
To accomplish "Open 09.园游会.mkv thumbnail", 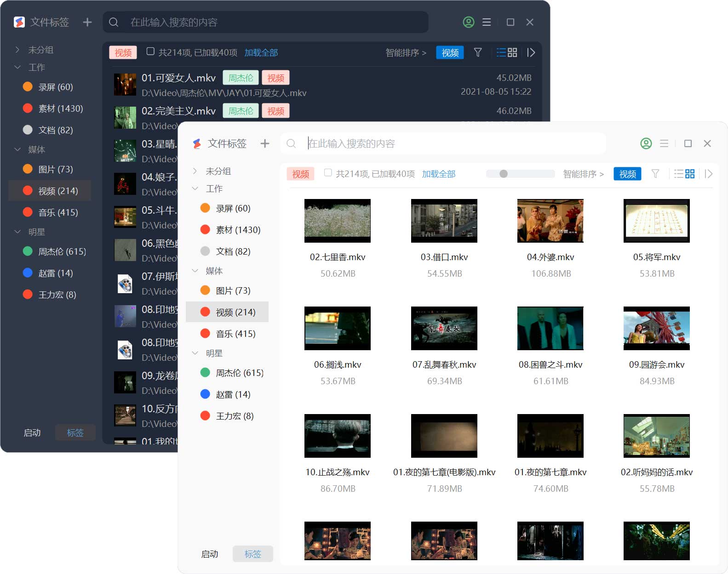I will pyautogui.click(x=657, y=328).
